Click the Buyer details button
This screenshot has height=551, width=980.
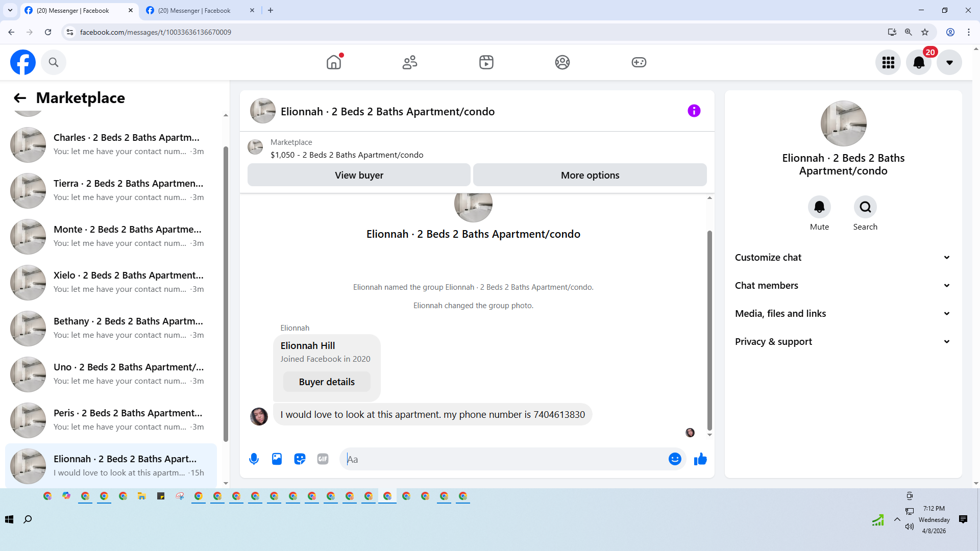pyautogui.click(x=327, y=382)
